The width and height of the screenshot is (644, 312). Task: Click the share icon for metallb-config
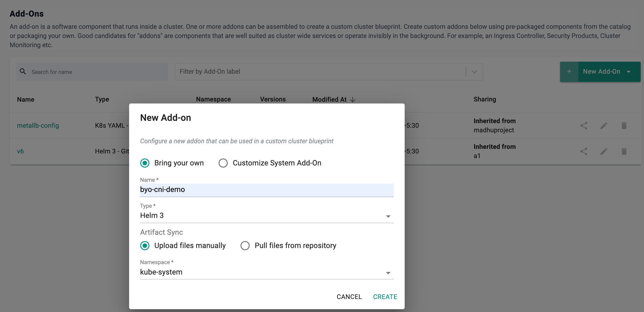(x=584, y=126)
